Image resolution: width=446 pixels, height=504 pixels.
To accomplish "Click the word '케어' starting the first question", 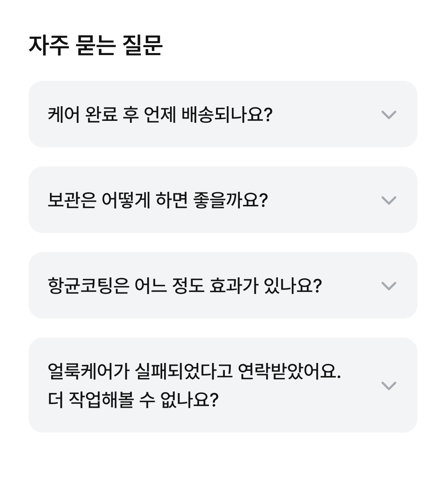I will pos(63,115).
